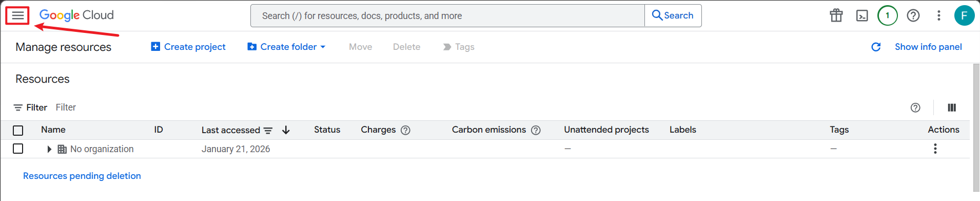Click the Tags column header
This screenshot has height=201, width=980.
[x=839, y=130]
